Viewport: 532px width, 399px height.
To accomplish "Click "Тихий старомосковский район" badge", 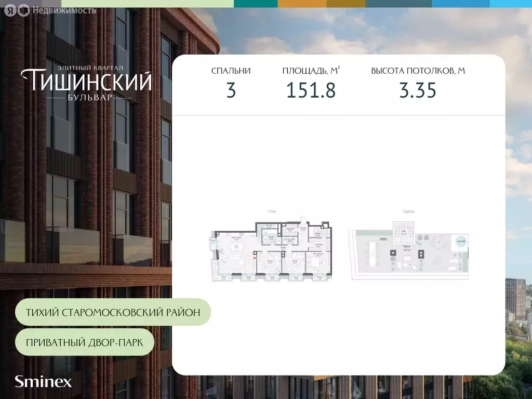I will (113, 312).
